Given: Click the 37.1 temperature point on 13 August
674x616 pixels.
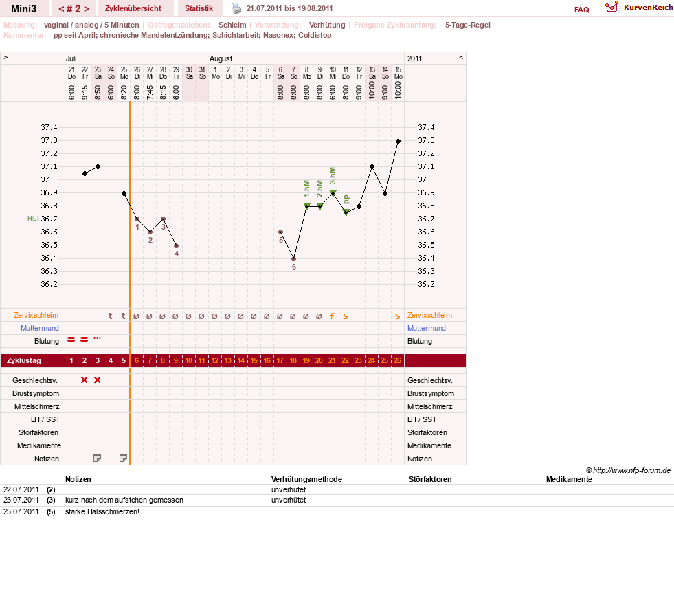Looking at the screenshot, I should pyautogui.click(x=372, y=167).
